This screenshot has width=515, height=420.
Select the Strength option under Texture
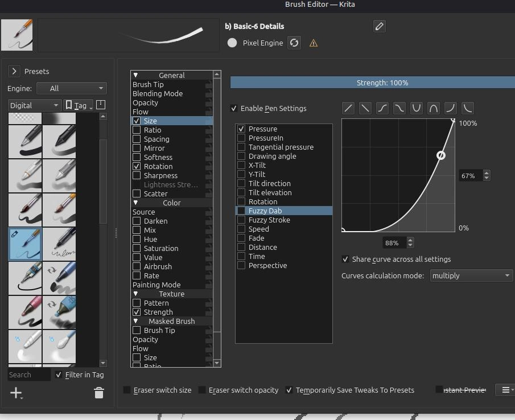pyautogui.click(x=172, y=312)
